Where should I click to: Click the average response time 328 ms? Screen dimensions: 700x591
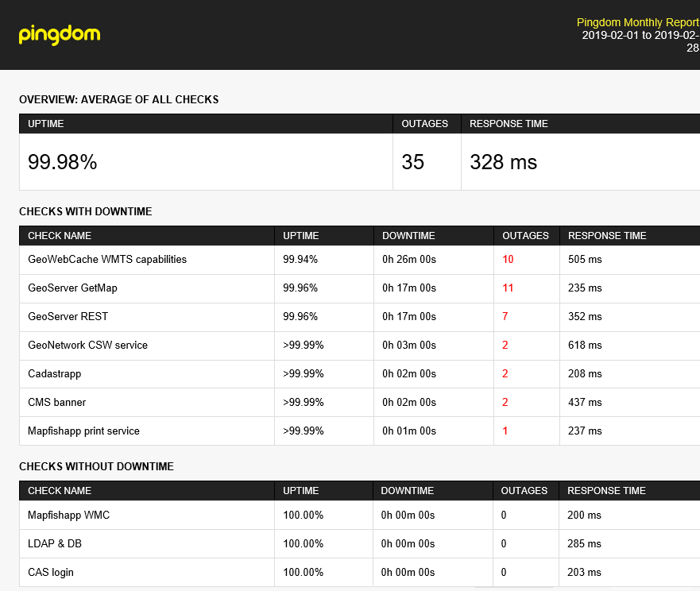(503, 161)
